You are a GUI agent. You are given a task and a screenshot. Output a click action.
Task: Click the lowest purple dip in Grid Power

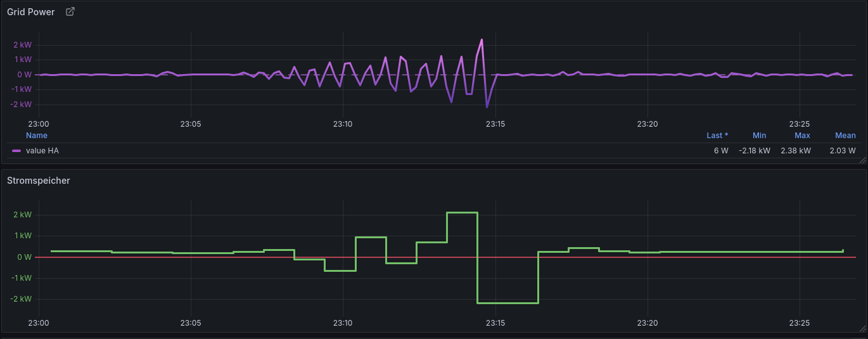point(487,106)
